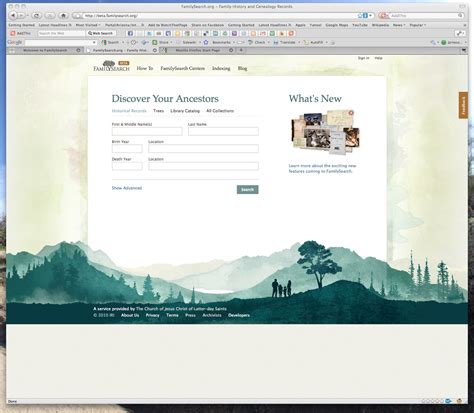Select the Library Catalog search tab
The width and height of the screenshot is (474, 413).
click(185, 111)
